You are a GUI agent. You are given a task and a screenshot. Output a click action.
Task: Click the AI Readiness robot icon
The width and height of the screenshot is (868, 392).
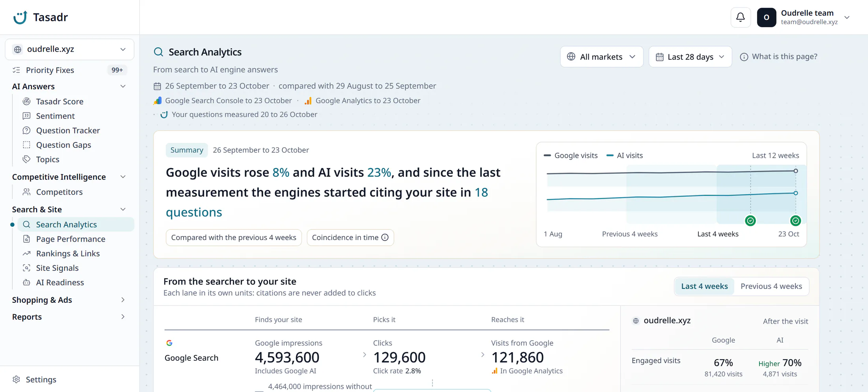coord(26,282)
